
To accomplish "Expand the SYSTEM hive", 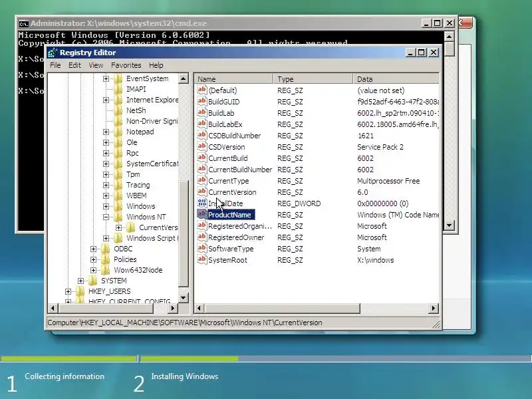I will [80, 281].
